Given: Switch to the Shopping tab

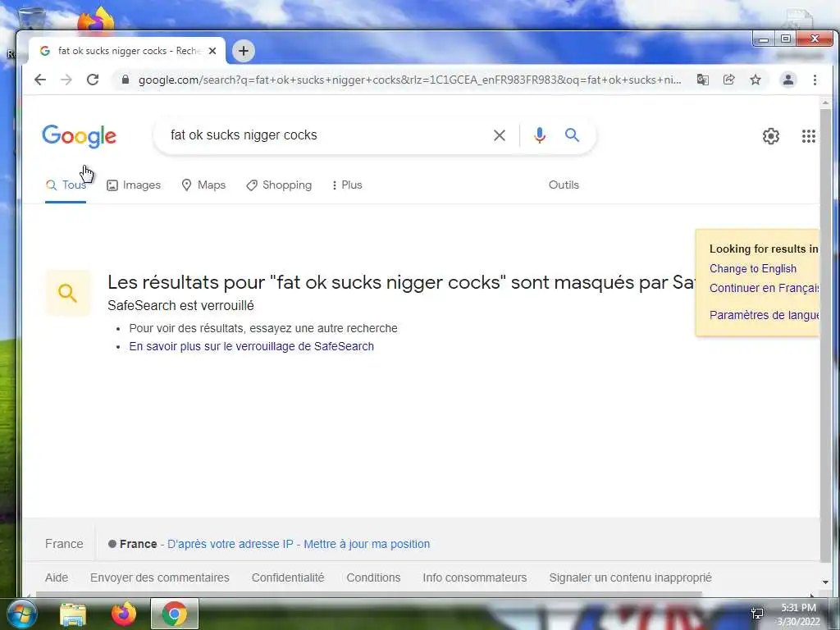Looking at the screenshot, I should [x=279, y=185].
